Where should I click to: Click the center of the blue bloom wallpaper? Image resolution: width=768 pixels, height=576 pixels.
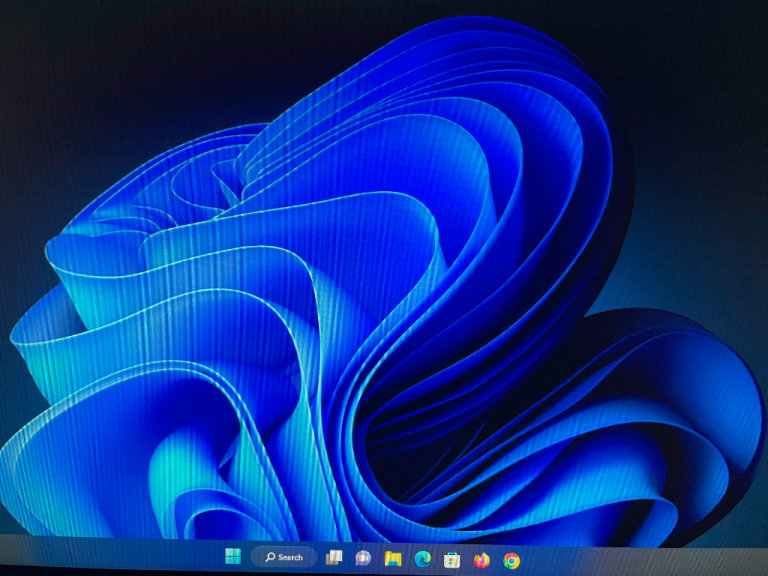point(380,290)
